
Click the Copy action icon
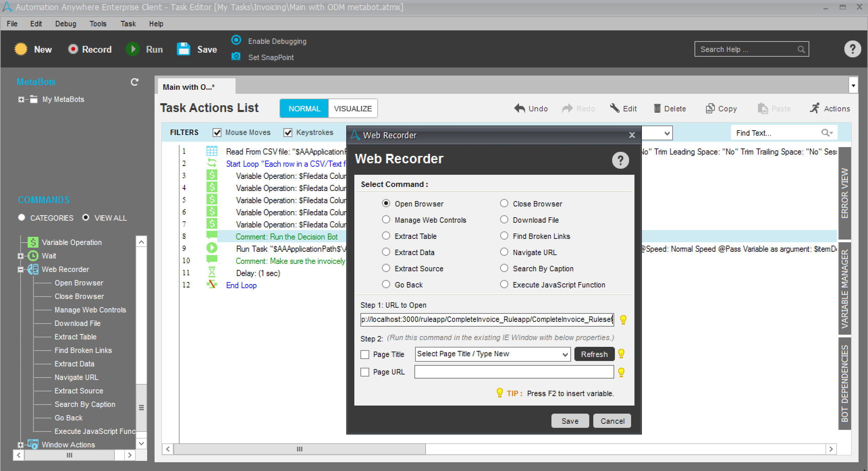click(710, 108)
